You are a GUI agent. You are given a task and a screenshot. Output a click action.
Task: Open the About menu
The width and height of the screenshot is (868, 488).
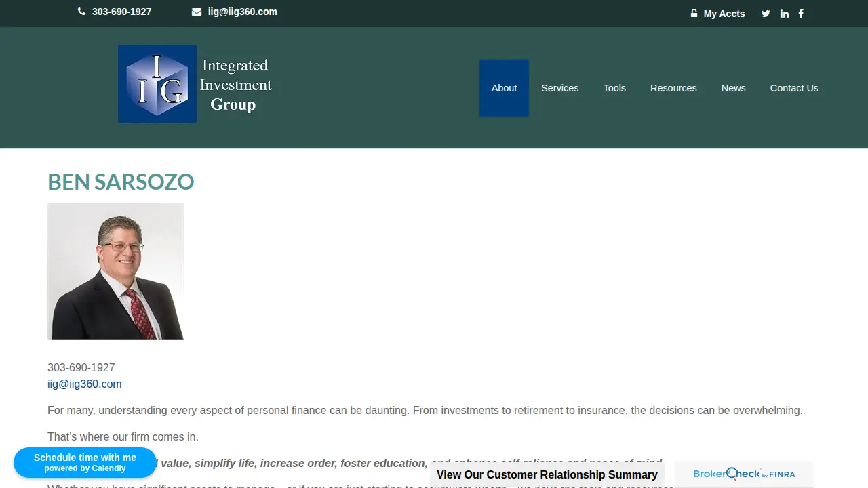click(504, 88)
